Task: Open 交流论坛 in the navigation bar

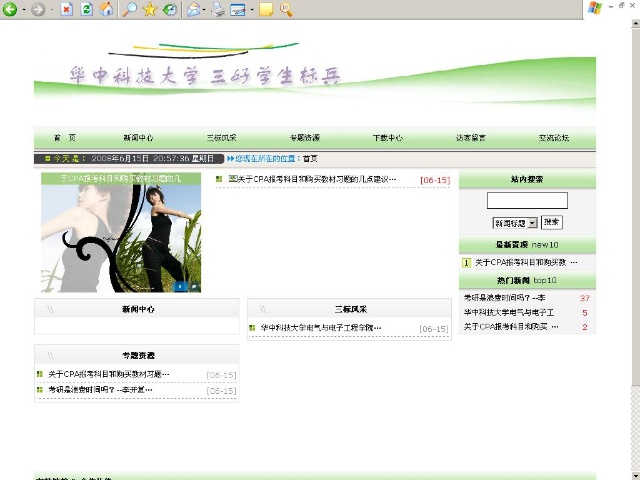Action: click(553, 138)
